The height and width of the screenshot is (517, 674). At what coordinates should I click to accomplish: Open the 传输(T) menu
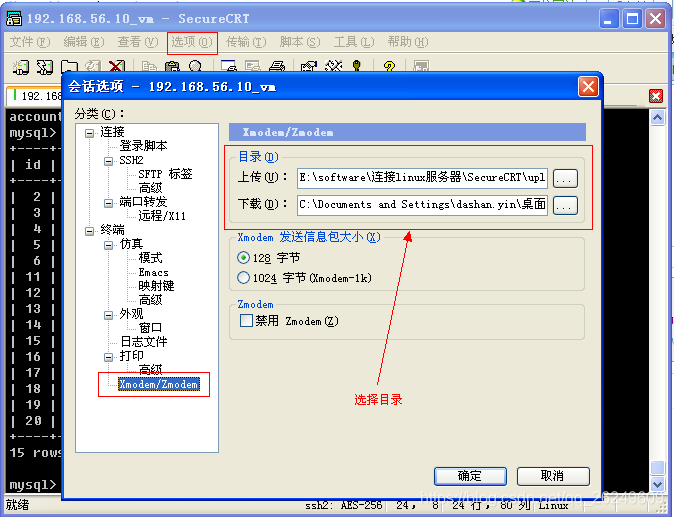tap(246, 42)
